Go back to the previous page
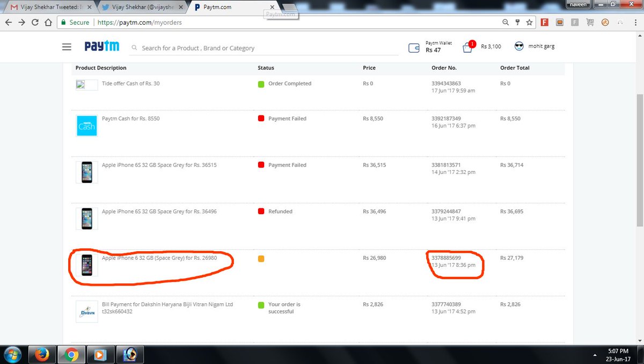 click(x=9, y=23)
